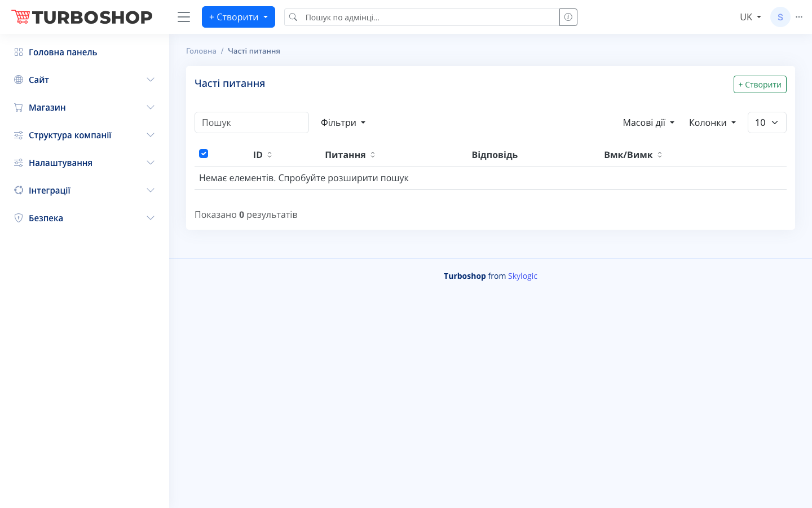Click the dashboard grid icon
The image size is (812, 508).
(x=19, y=52)
